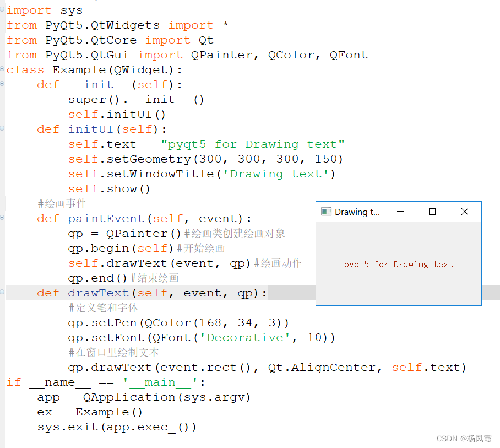Viewport: 500px width, 448px height.
Task: Open the CSDN @杨凤霞 watermark link
Action: click(464, 439)
